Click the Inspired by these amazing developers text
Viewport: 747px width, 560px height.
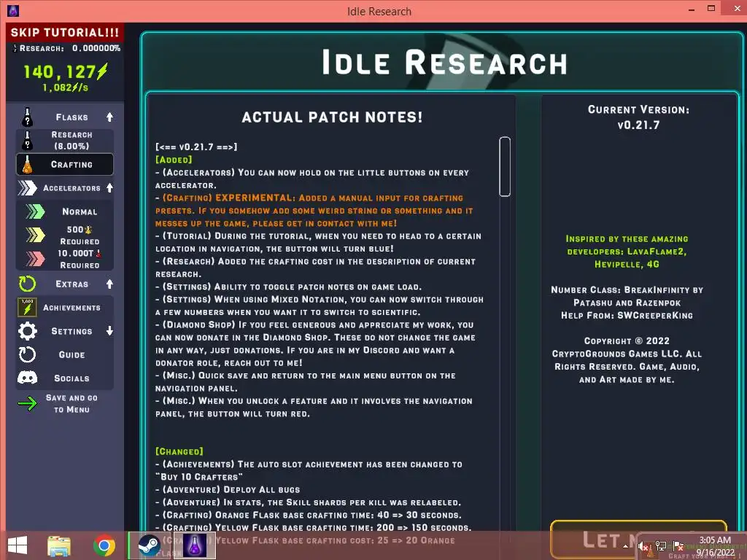(627, 252)
